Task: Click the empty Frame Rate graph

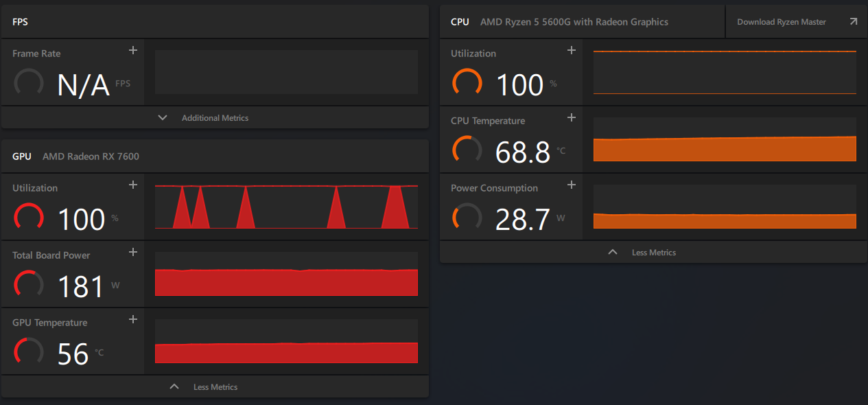Action: 286,72
